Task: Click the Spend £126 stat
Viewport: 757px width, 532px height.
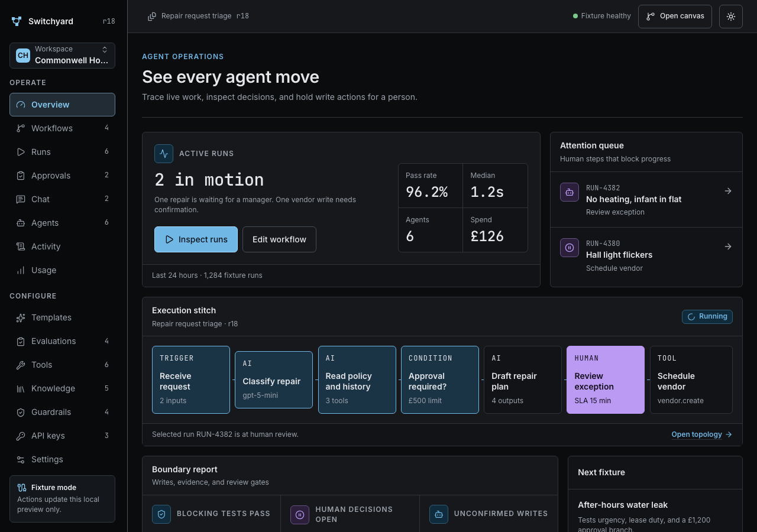Action: (495, 230)
